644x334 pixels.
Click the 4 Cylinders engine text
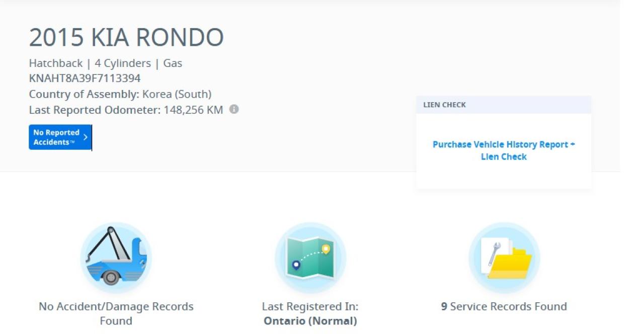123,63
